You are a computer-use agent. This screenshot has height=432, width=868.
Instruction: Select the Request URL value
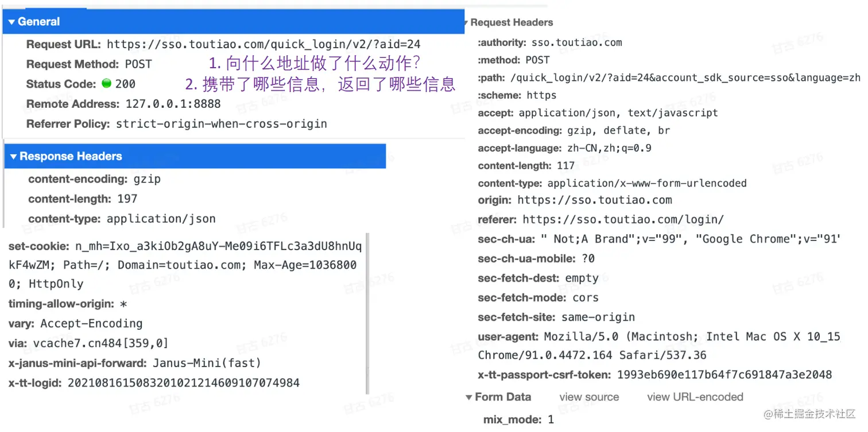263,44
